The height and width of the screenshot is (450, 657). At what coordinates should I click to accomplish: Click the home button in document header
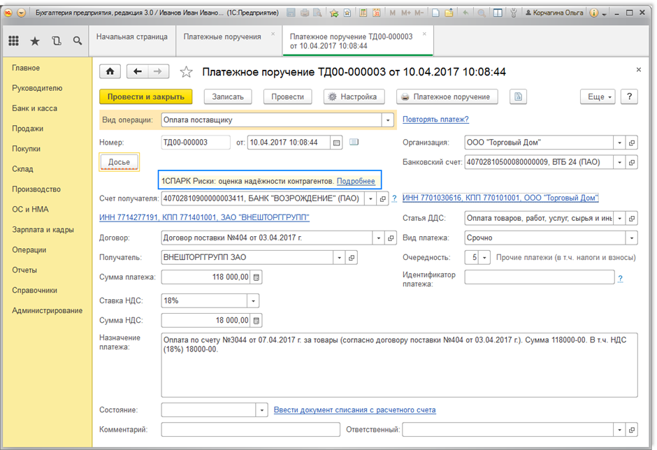(x=110, y=72)
